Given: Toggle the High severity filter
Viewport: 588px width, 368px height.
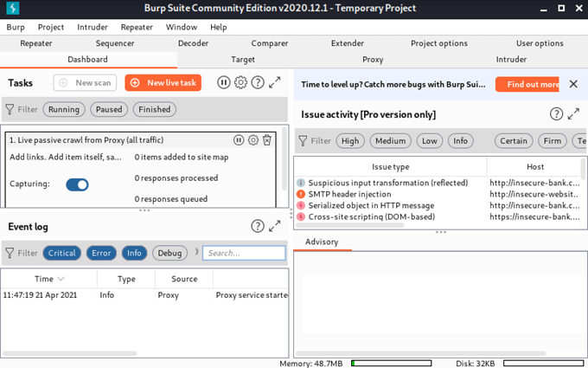Looking at the screenshot, I should pyautogui.click(x=350, y=141).
